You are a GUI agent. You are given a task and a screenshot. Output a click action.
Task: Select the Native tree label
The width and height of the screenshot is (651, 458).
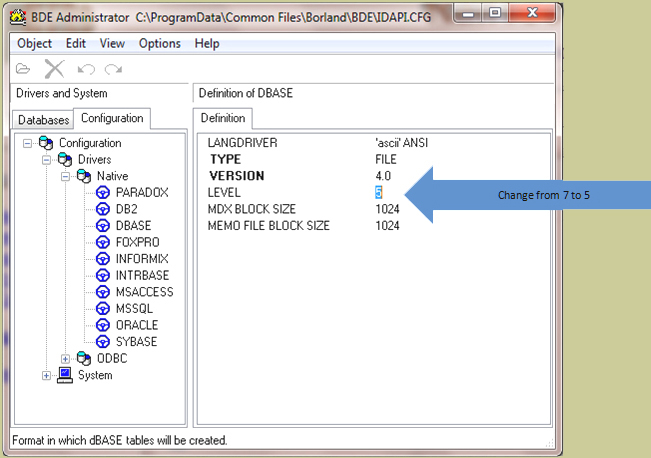pos(113,176)
